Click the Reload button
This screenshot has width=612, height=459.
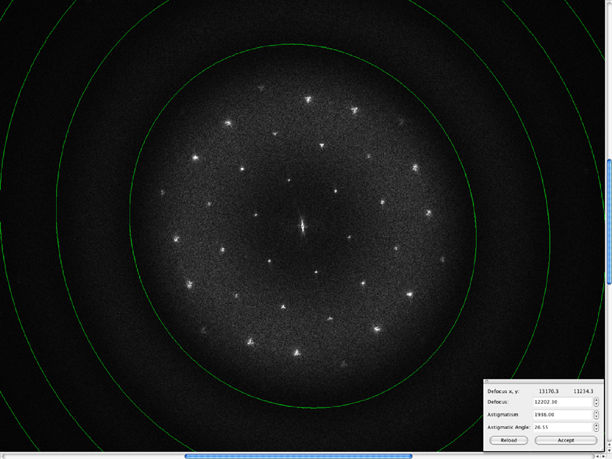(509, 440)
